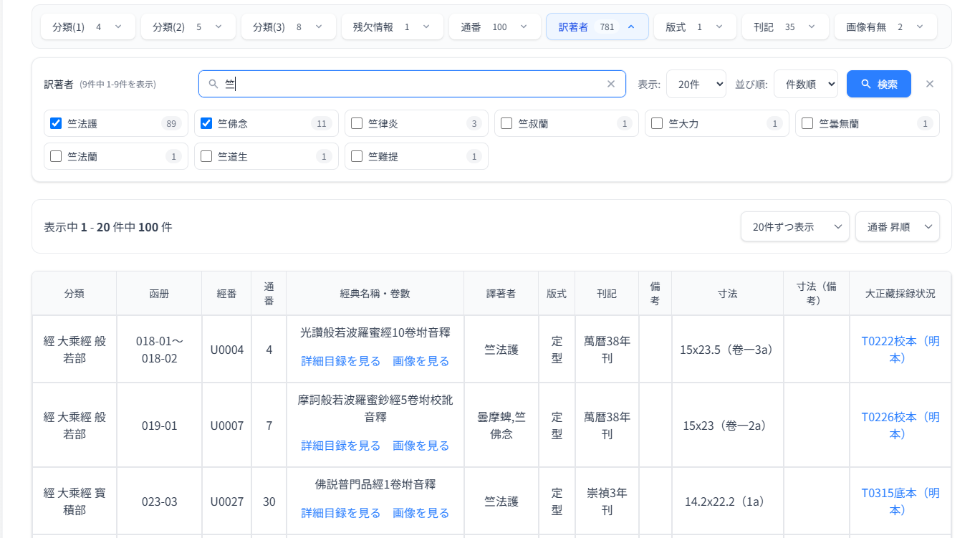Check the 竺法蘭 checkbox

(x=56, y=156)
